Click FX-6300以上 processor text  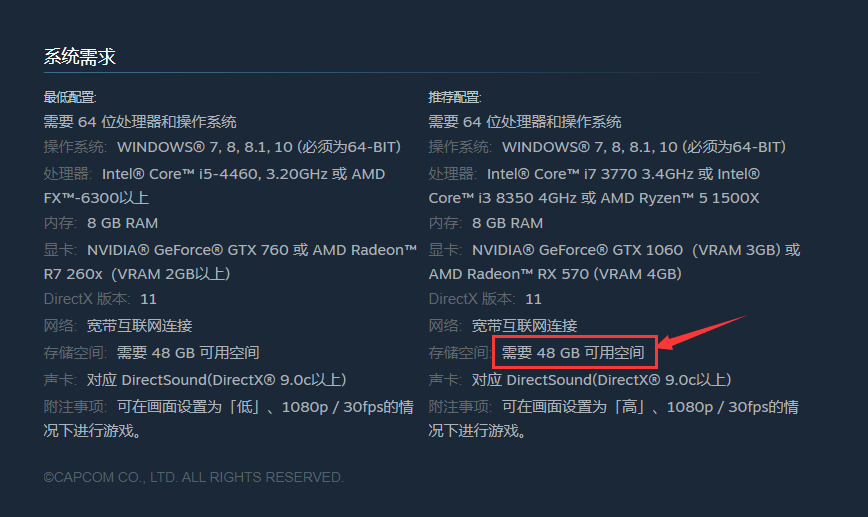tap(96, 198)
